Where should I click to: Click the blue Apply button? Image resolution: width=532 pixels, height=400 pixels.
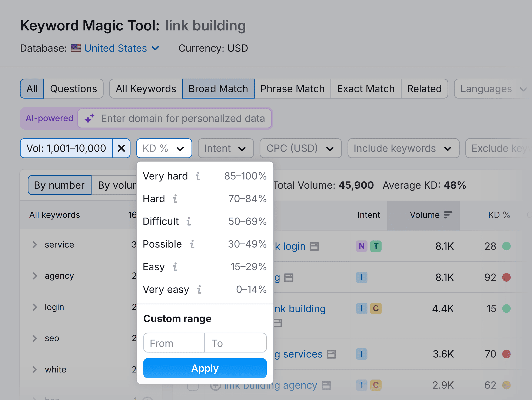pyautogui.click(x=205, y=368)
